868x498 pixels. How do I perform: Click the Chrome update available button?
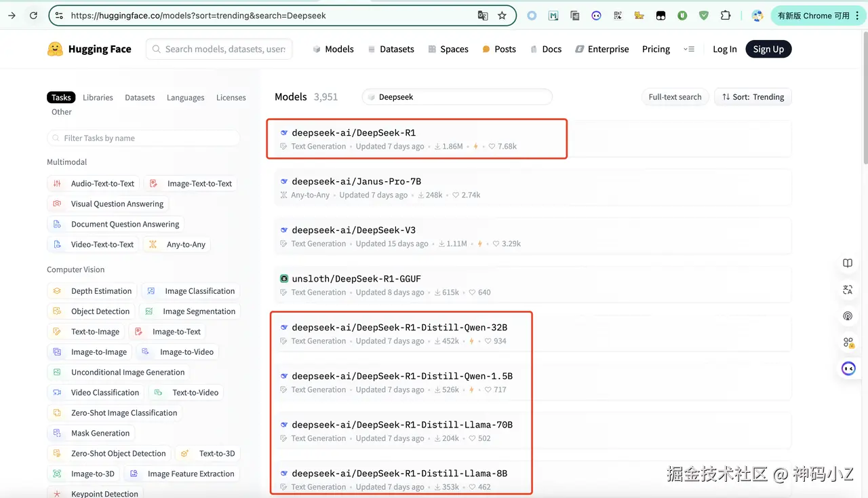point(818,15)
